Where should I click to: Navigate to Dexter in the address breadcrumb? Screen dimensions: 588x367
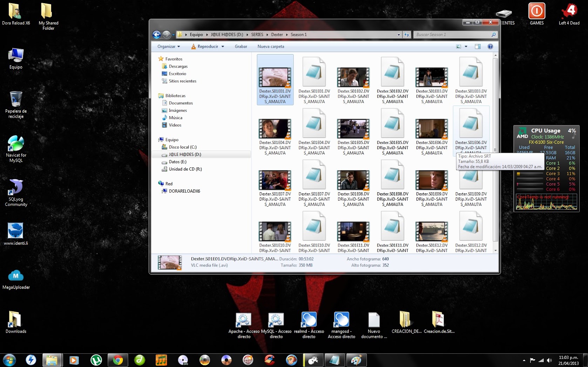click(277, 35)
